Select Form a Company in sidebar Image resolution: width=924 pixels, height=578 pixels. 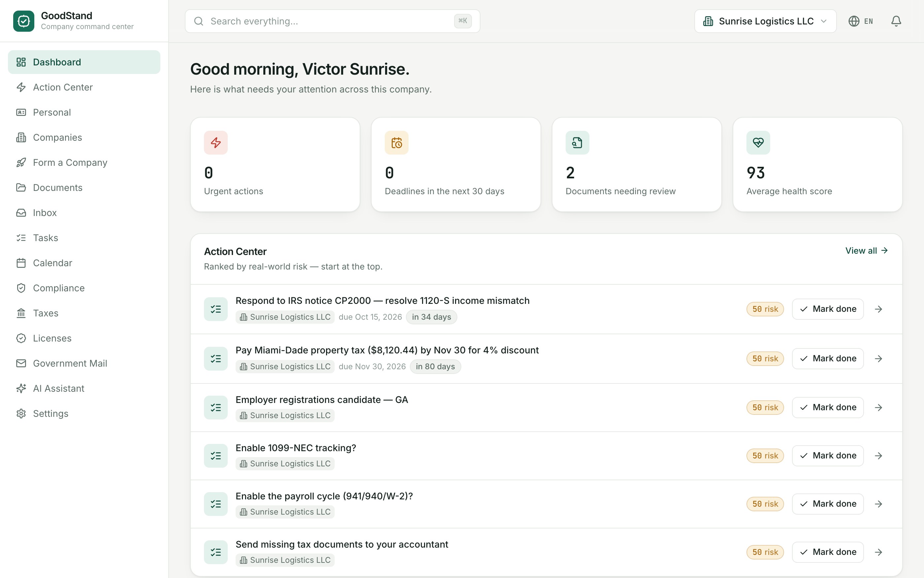pyautogui.click(x=84, y=163)
